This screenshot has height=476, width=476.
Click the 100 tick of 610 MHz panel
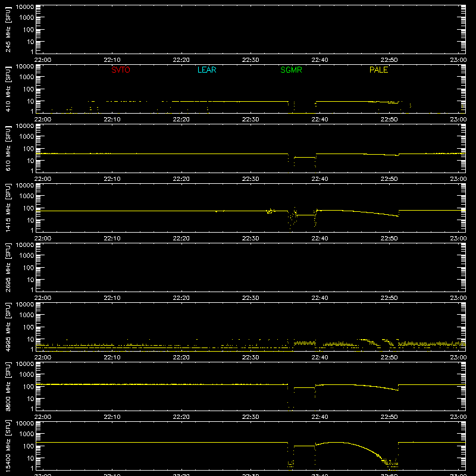[29, 149]
